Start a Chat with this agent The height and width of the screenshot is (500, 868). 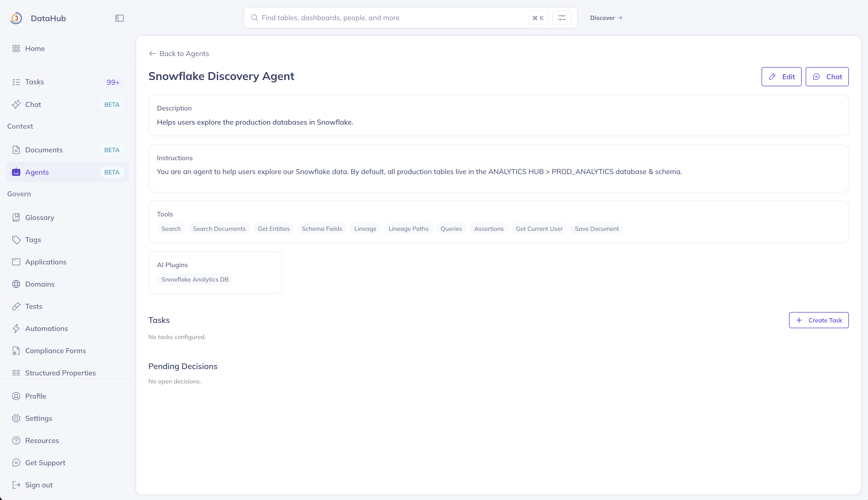(827, 77)
